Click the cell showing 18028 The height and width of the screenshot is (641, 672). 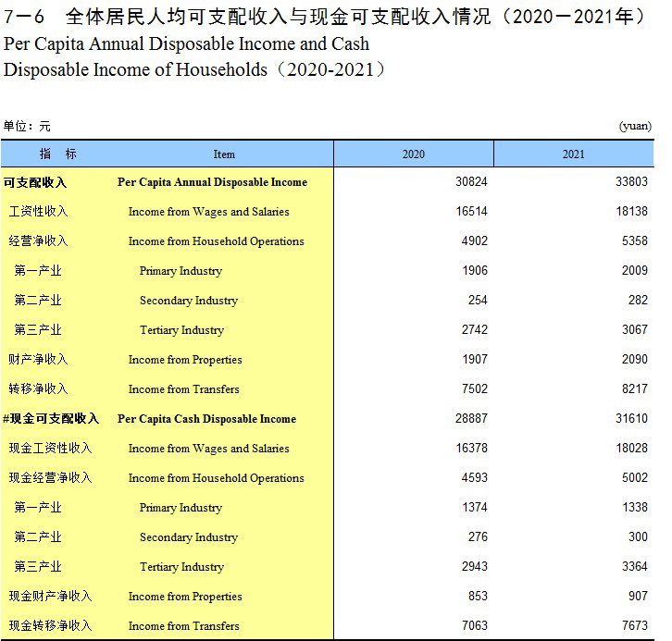tap(631, 448)
